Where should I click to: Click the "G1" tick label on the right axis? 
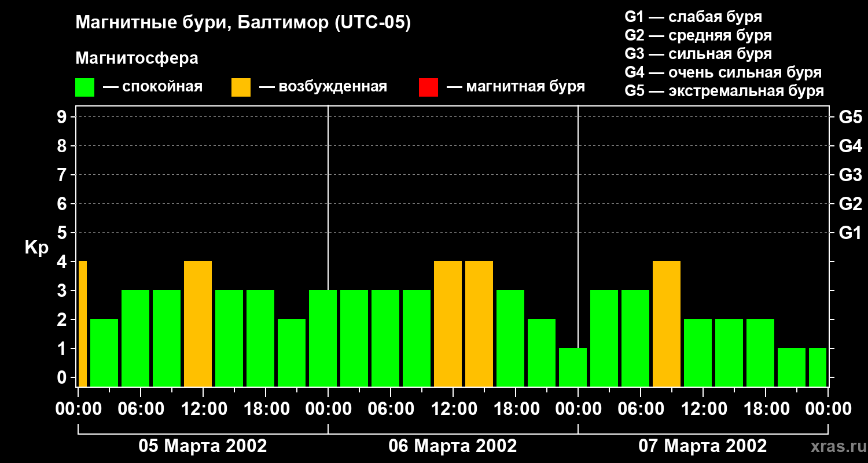pos(850,233)
